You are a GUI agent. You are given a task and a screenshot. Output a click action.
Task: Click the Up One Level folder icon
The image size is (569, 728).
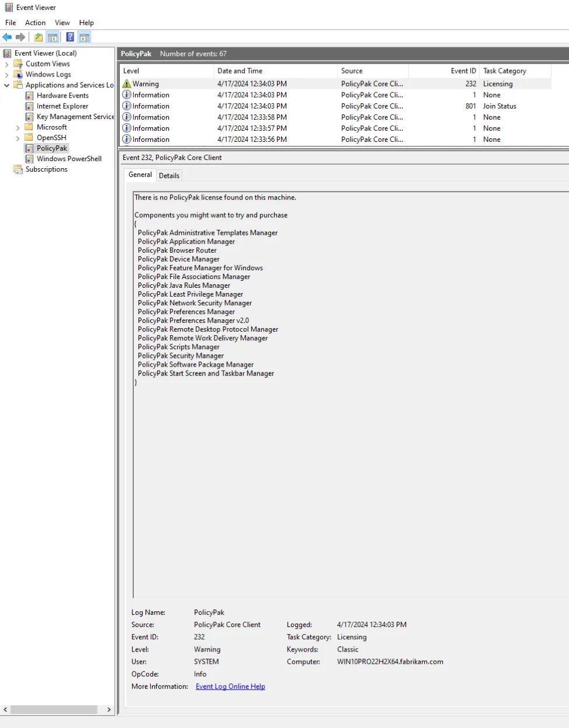tap(39, 37)
